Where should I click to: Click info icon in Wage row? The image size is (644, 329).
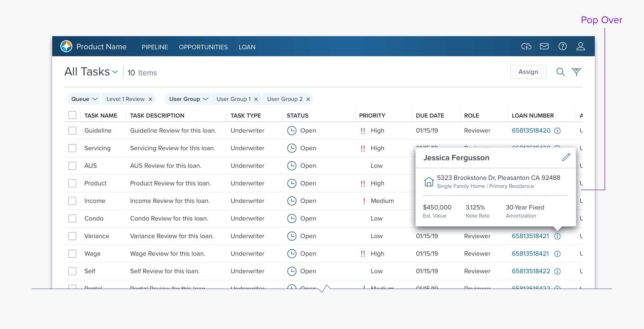(557, 254)
